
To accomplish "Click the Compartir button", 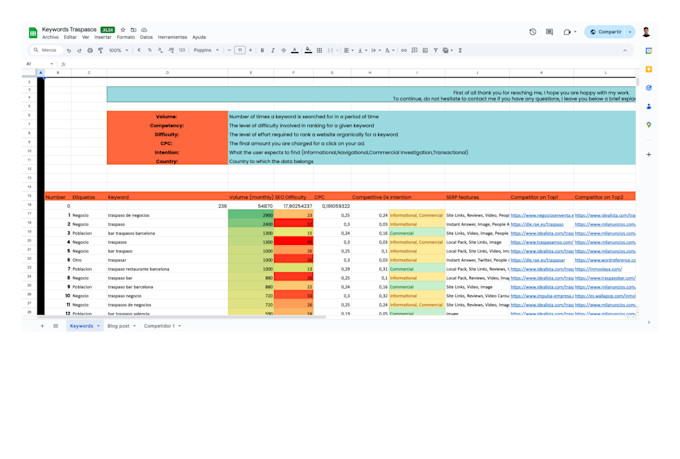I will (606, 32).
